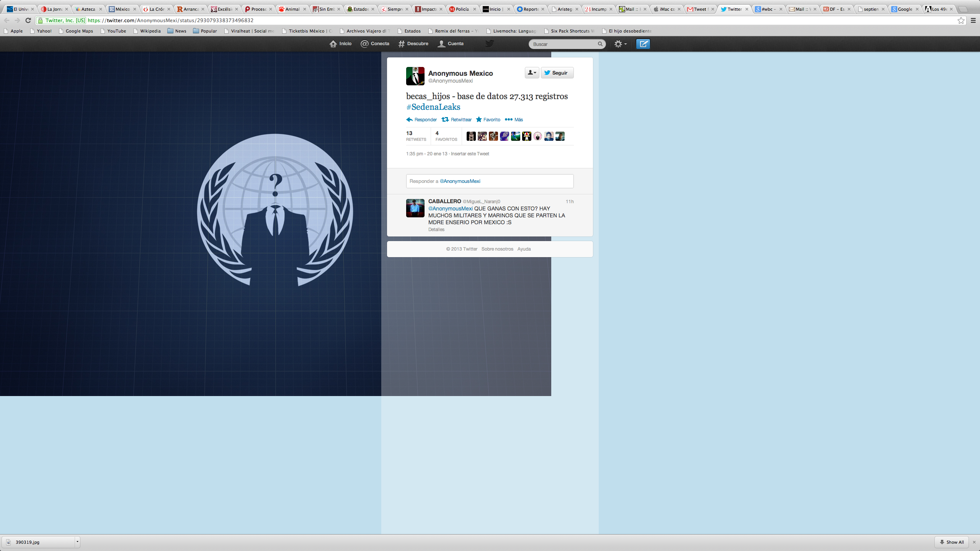Open the Descubre section
The height and width of the screenshot is (551, 980).
point(413,44)
